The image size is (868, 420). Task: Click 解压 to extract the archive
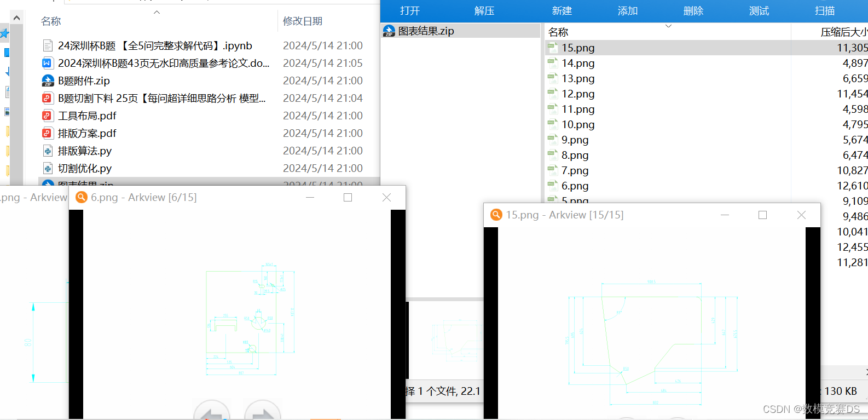(484, 11)
